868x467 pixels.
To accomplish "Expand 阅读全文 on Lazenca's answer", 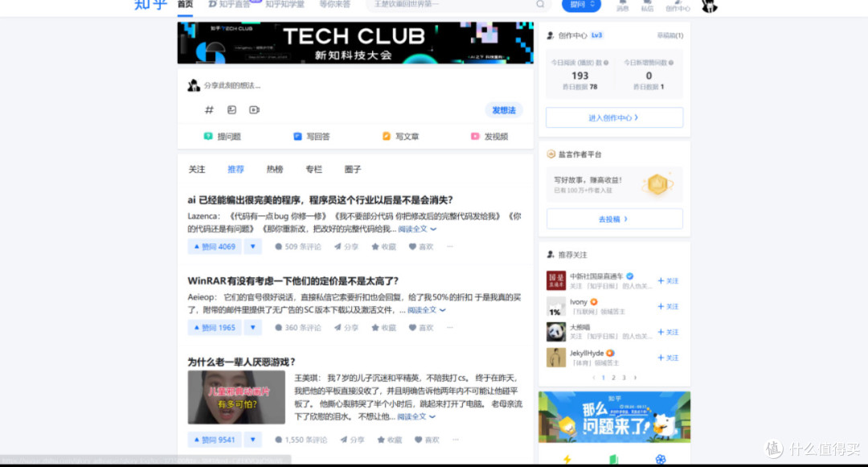I will [x=417, y=229].
